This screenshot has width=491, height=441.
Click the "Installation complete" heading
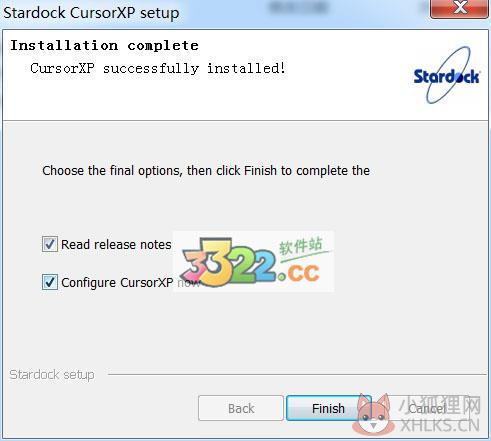(x=104, y=45)
